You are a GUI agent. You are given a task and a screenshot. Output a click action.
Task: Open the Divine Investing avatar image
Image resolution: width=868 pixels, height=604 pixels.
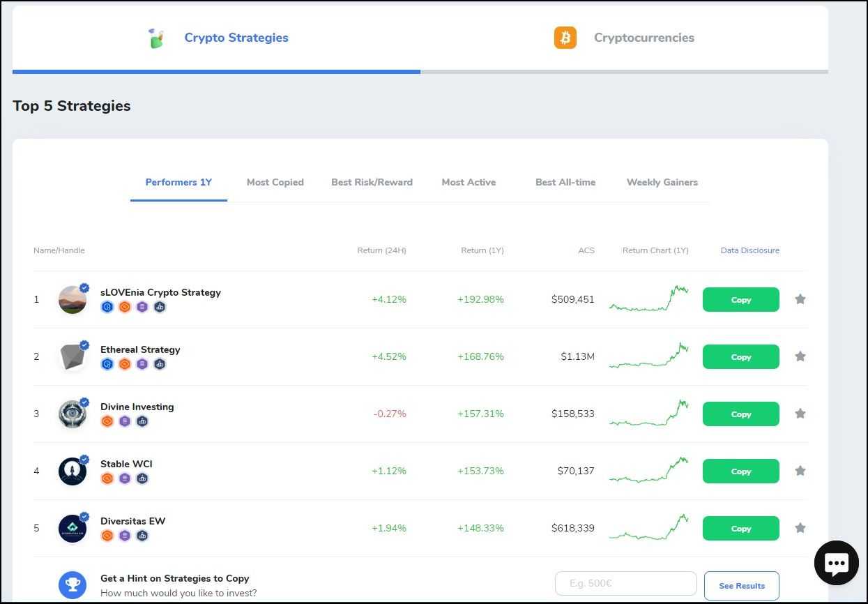point(73,414)
